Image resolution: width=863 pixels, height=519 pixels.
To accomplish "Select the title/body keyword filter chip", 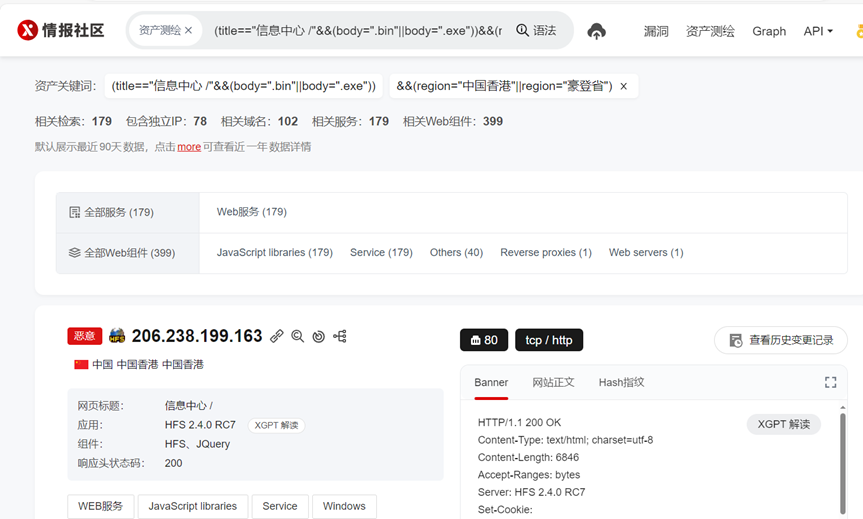I will pyautogui.click(x=243, y=86).
